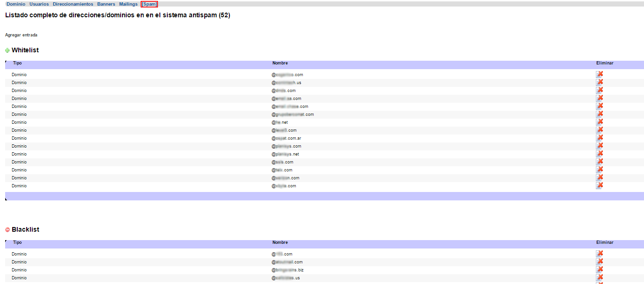Switch to the Usuarios tab
644x284 pixels.
pos(39,4)
